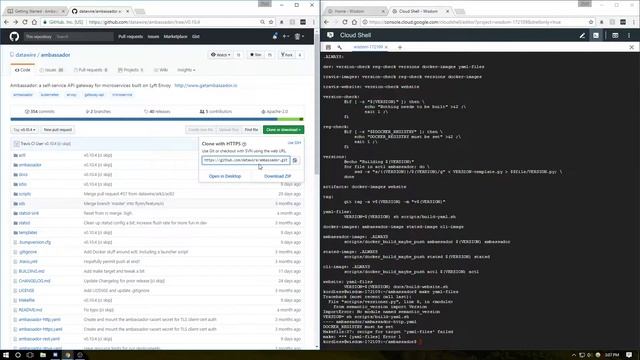The width and height of the screenshot is (640, 360).
Task: Switch to the Code tab
Action: [x=22, y=70]
